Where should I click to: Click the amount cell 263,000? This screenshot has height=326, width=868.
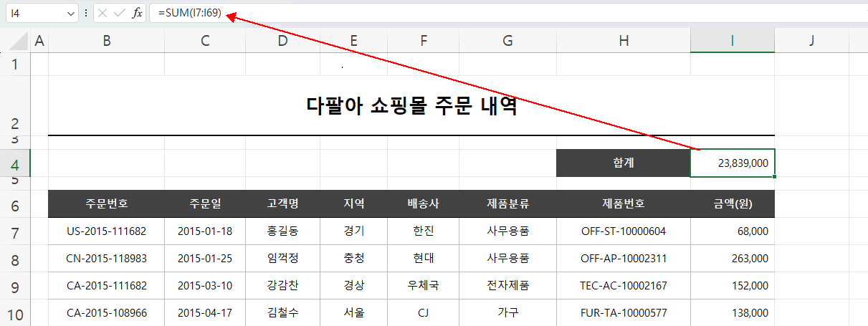pyautogui.click(x=733, y=259)
